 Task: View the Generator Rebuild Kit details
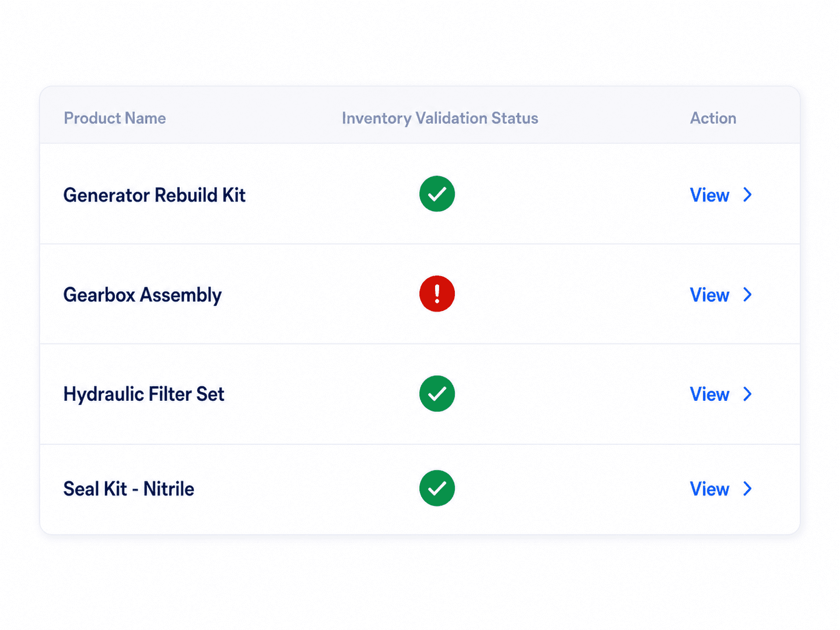[709, 195]
